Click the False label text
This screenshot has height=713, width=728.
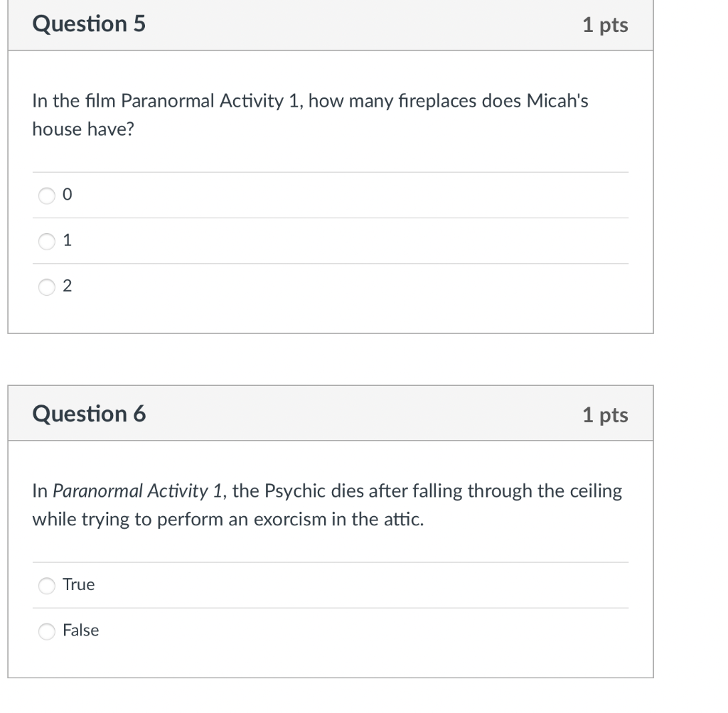pos(80,630)
